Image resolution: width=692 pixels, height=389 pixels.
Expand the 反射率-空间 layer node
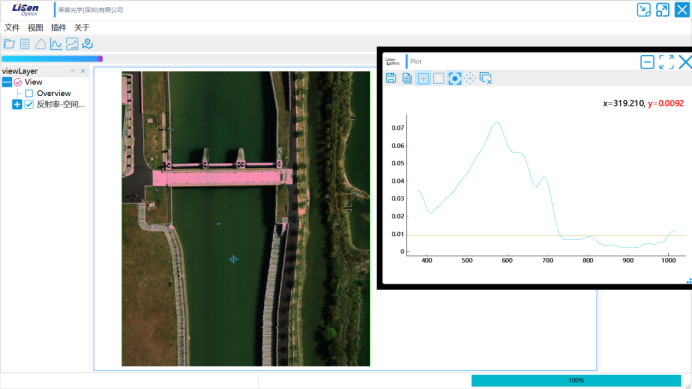17,104
